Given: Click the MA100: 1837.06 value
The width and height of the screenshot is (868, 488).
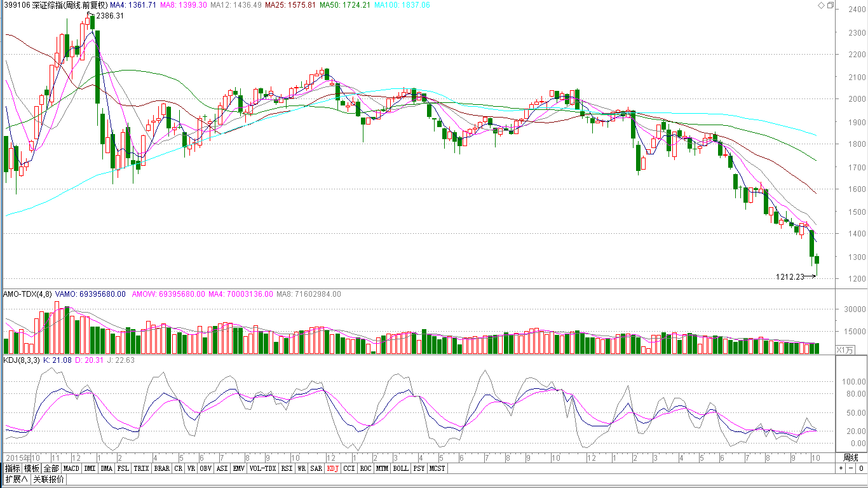Looking at the screenshot, I should pos(402,5).
